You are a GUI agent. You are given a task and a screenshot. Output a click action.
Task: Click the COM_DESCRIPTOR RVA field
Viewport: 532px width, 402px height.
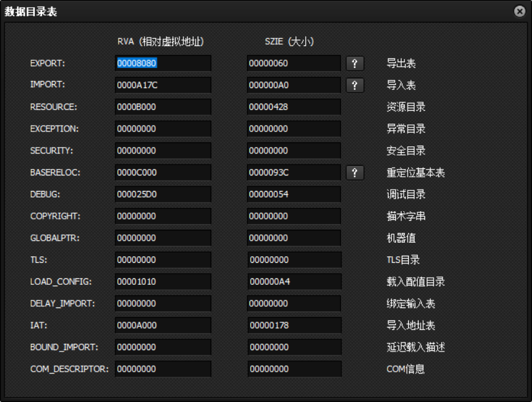pyautogui.click(x=163, y=369)
